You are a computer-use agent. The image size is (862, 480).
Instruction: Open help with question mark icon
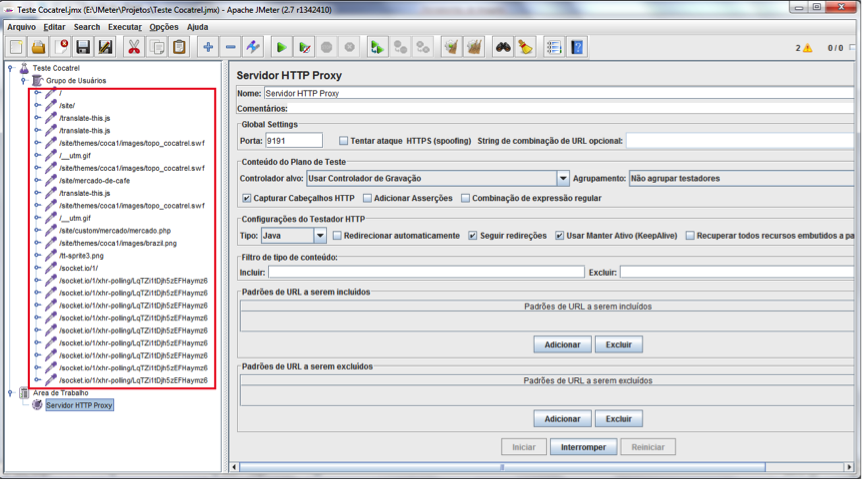pyautogui.click(x=577, y=47)
